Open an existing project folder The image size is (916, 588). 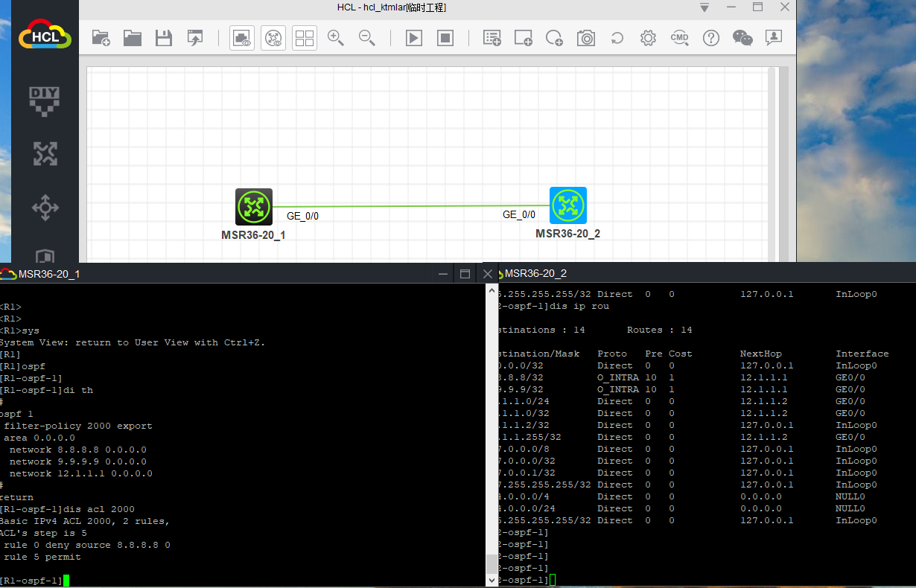[x=133, y=38]
